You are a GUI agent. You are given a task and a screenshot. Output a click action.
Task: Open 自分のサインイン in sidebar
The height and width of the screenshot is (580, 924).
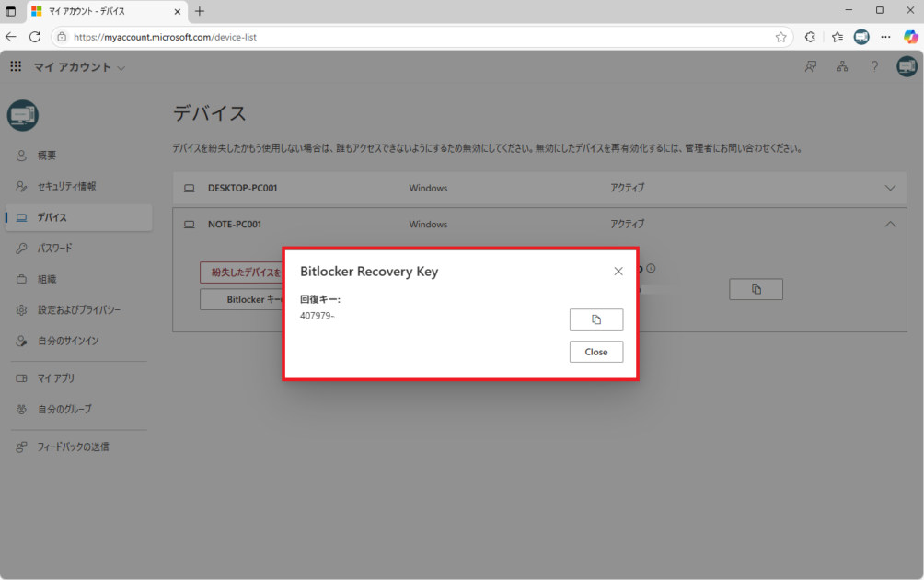[78, 341]
